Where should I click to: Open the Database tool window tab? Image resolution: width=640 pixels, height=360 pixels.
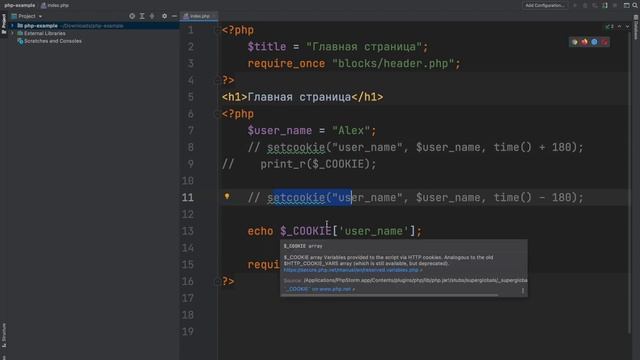pyautogui.click(x=636, y=28)
